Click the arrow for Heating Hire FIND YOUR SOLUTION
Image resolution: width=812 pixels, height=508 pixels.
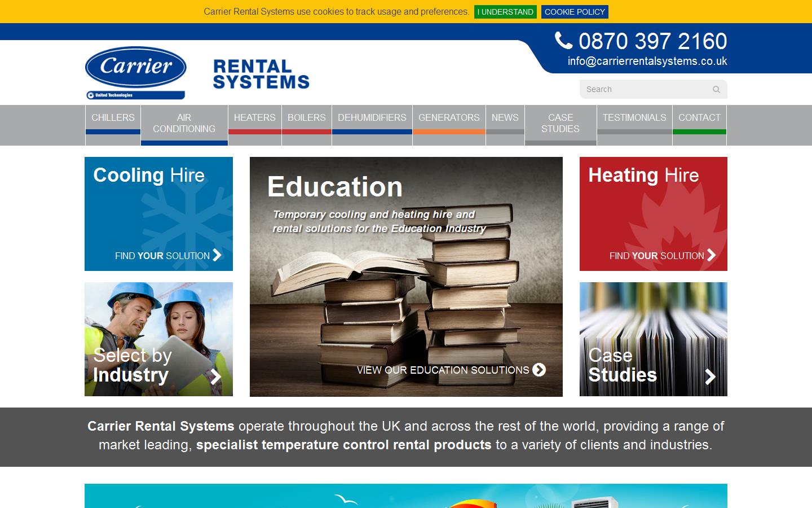coord(710,256)
